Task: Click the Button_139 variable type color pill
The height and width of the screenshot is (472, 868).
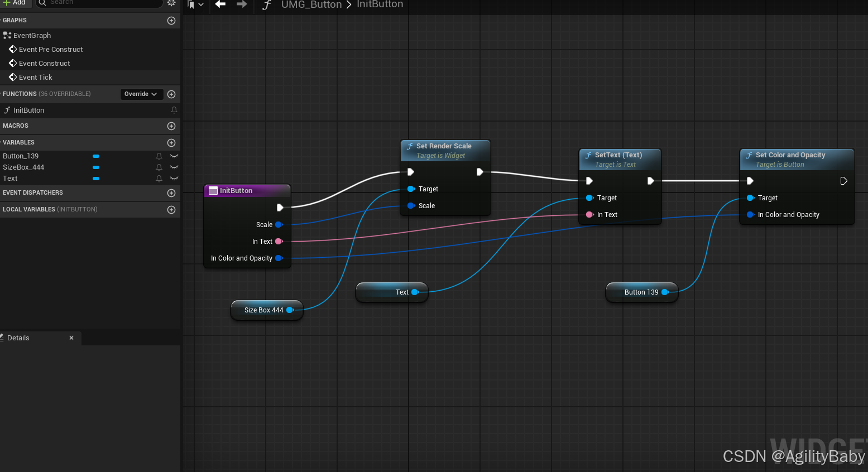Action: pos(96,156)
